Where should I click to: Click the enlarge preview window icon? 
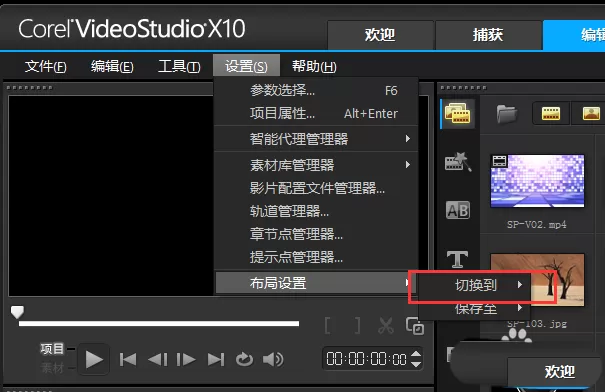click(415, 326)
